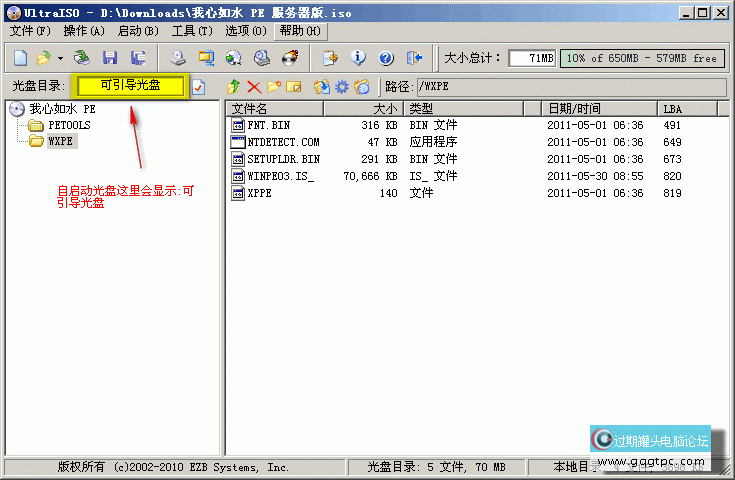The image size is (735, 480).
Task: Open the 文件(F) menu
Action: point(30,31)
